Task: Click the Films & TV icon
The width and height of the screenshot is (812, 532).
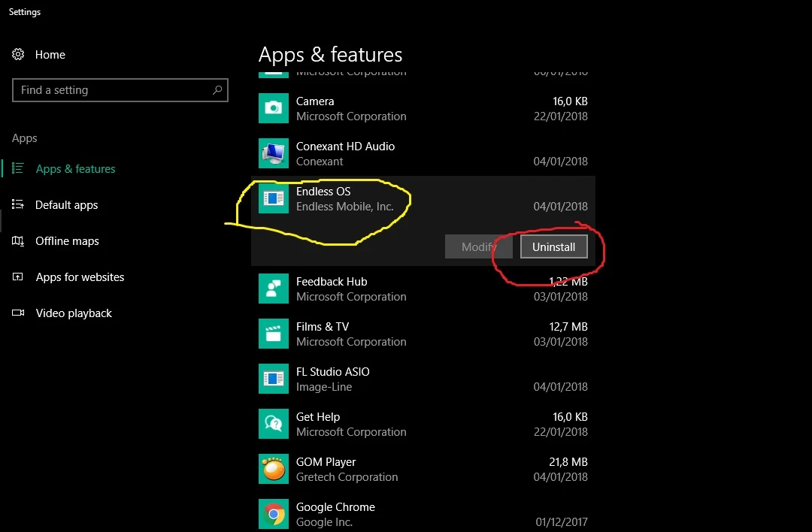Action: 274,334
